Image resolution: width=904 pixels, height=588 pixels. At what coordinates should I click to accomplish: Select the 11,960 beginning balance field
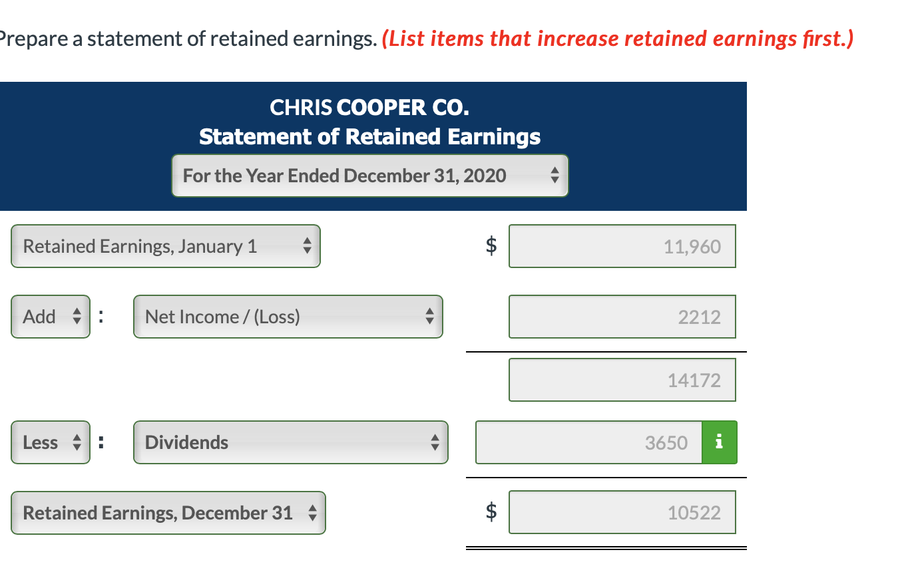(622, 246)
